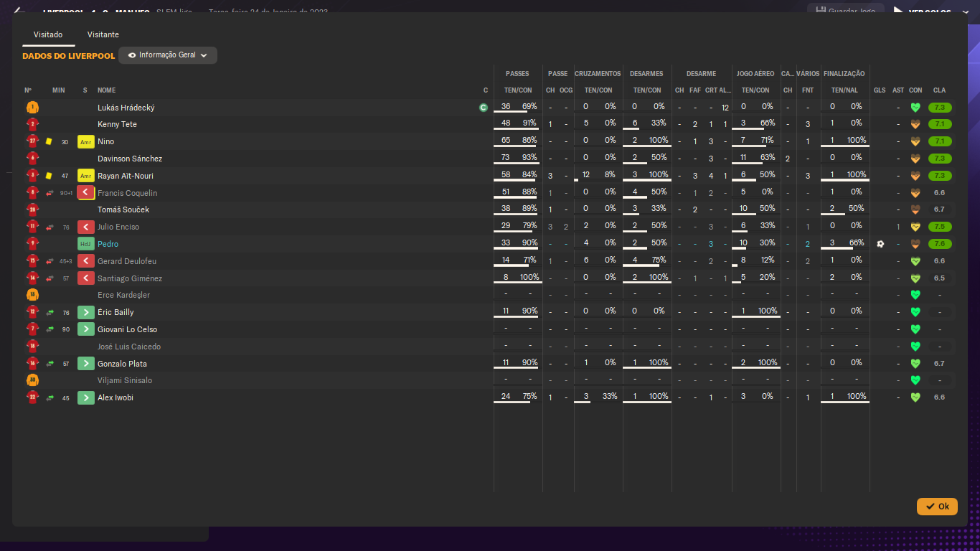Sort by the CON column header
This screenshot has width=980, height=551.
click(x=915, y=90)
